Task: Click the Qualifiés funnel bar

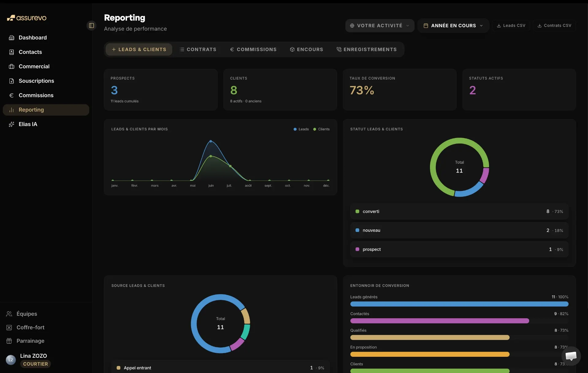Action: click(430, 338)
